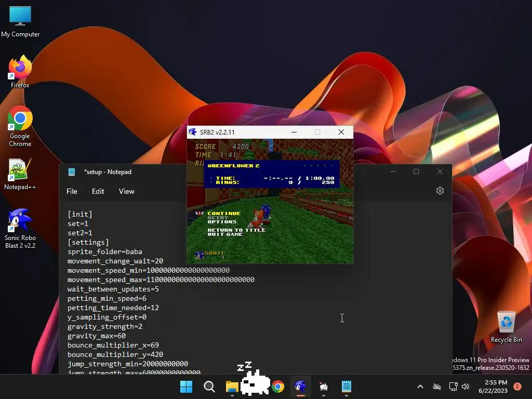
Task: Click the bounce_multiplier_y=420 line
Action: [115, 354]
